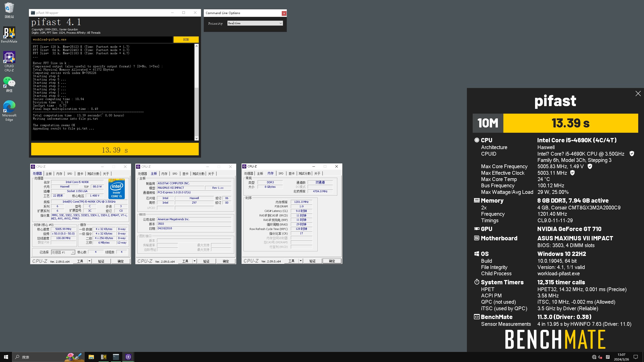Screen dimensions: 644x362
Task: Open the Priority Realtime dropdown
Action: [255, 23]
